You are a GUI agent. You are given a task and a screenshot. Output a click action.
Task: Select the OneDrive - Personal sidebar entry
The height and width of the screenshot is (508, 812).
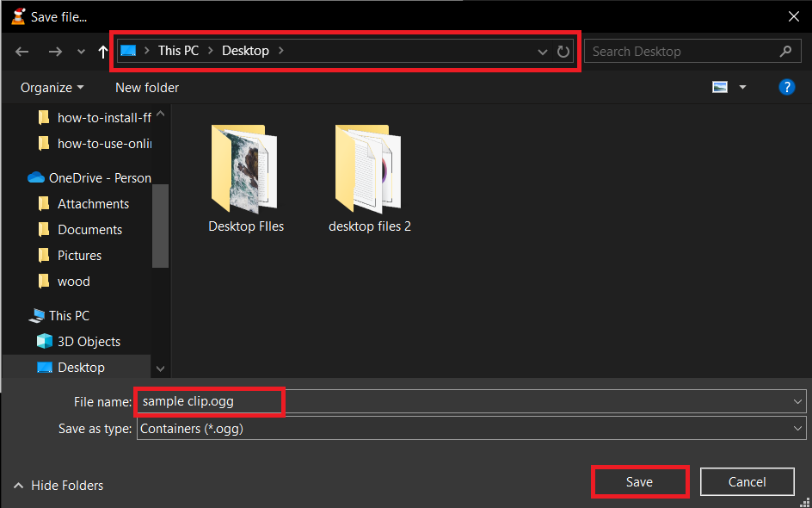[x=95, y=177]
